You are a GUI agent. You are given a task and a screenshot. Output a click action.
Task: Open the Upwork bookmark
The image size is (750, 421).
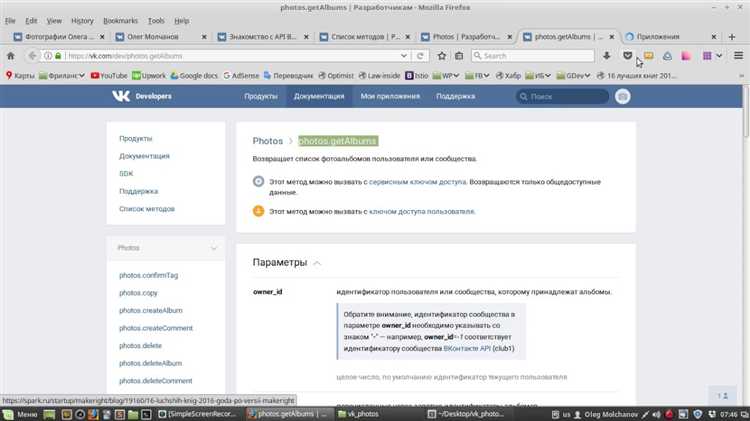pyautogui.click(x=149, y=76)
